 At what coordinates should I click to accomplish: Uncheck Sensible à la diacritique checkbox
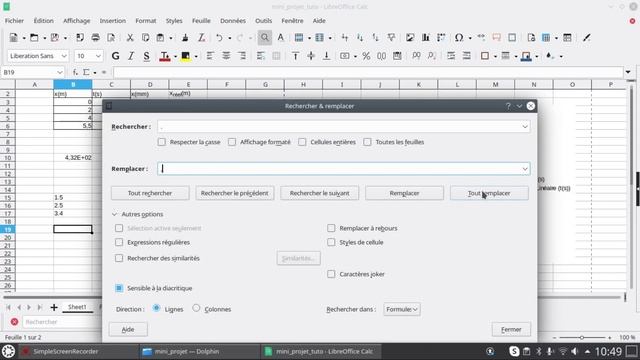(119, 288)
